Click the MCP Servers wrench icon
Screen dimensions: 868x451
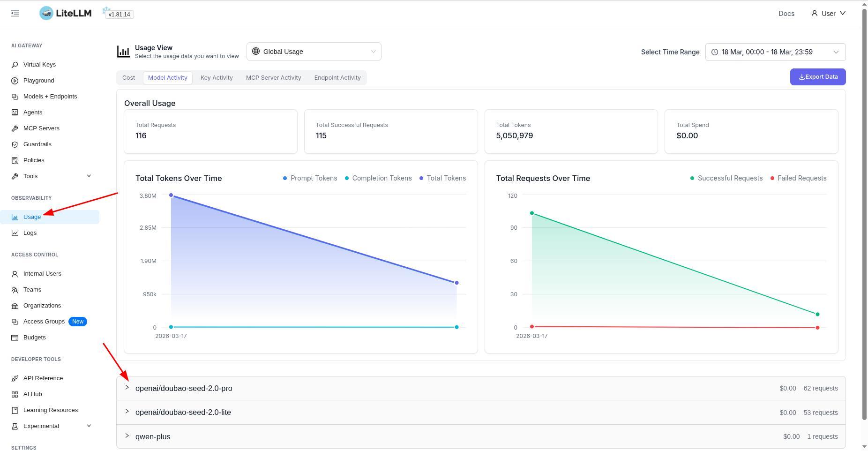point(15,128)
